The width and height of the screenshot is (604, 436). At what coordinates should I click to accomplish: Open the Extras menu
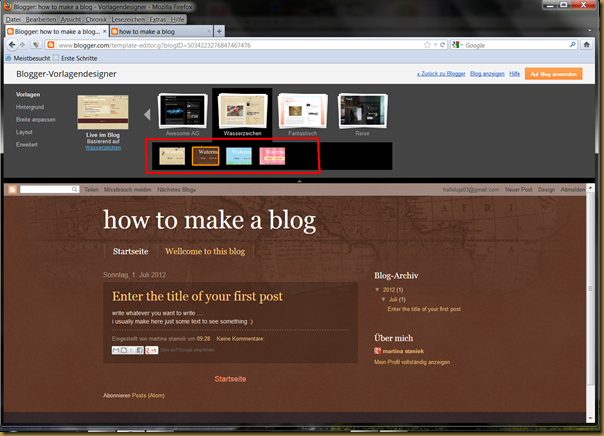158,19
